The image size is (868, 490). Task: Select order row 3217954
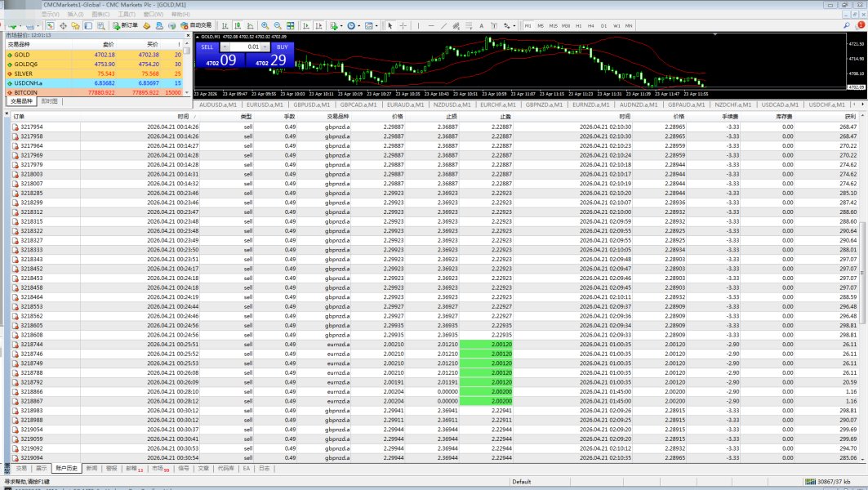tap(434, 127)
